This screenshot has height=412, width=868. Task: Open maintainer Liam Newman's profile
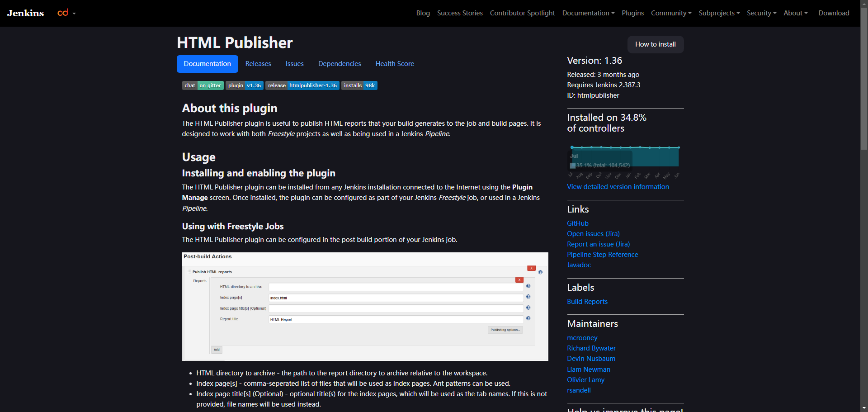pyautogui.click(x=589, y=369)
